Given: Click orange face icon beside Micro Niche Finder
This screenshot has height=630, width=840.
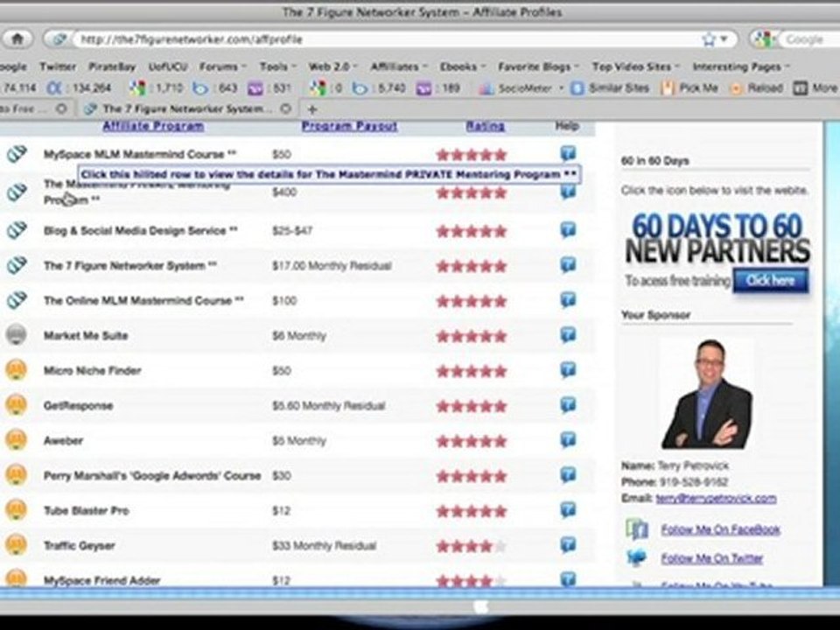Looking at the screenshot, I should click(x=16, y=369).
